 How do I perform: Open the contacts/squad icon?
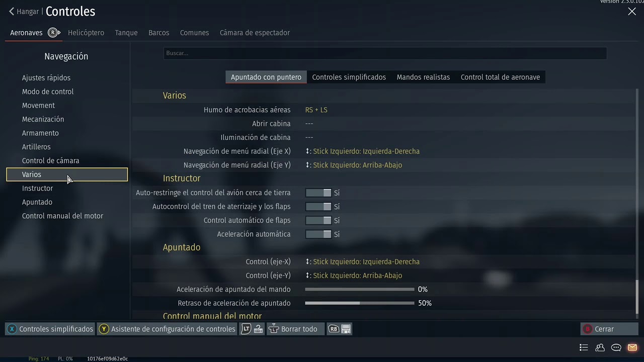click(x=600, y=347)
